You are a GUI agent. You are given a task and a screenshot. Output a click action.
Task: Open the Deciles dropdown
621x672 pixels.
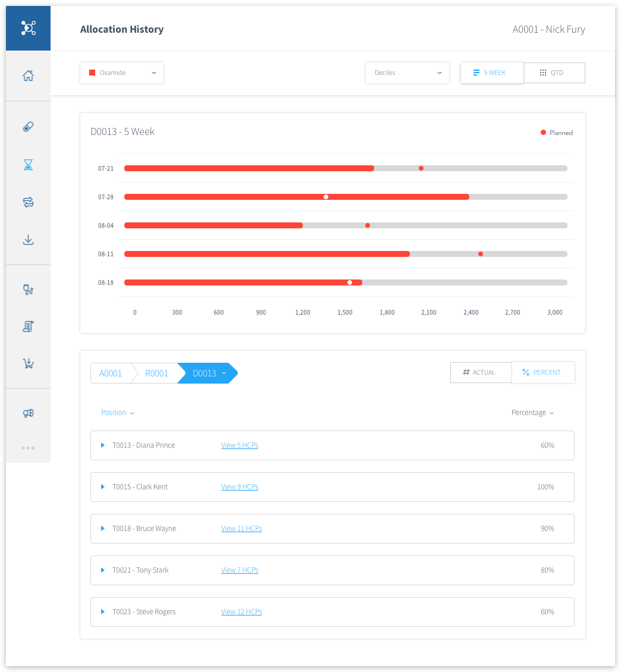407,73
